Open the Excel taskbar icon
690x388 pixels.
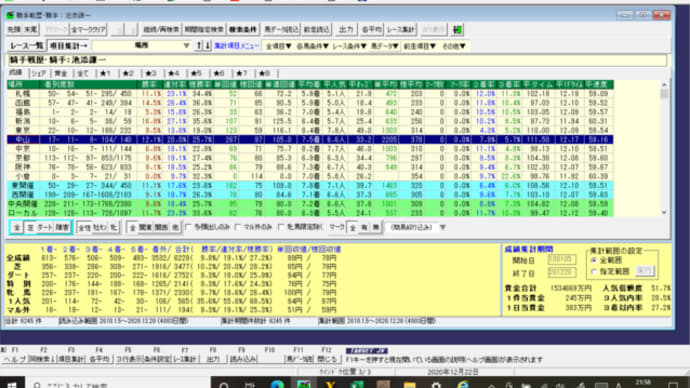[x=356, y=384]
